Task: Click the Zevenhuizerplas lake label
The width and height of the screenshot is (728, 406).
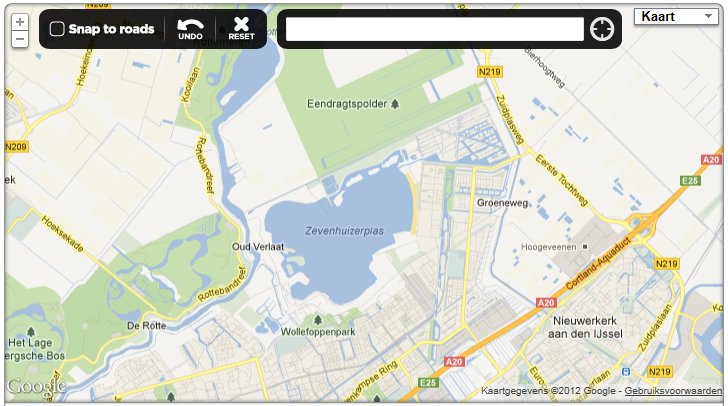Action: click(x=344, y=230)
